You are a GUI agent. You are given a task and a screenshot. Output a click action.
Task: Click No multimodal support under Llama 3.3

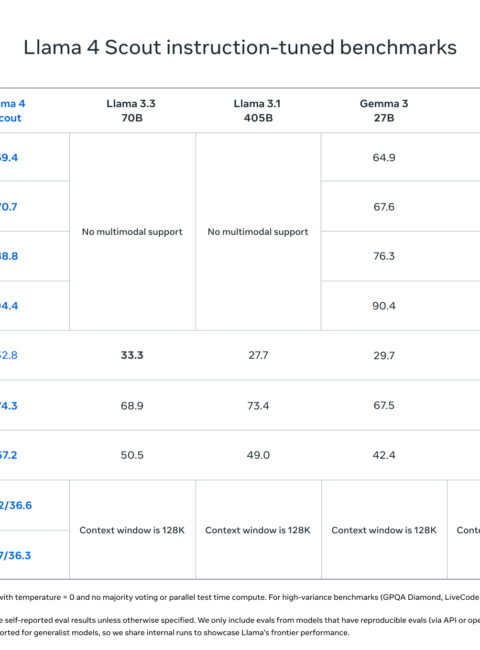(x=132, y=232)
